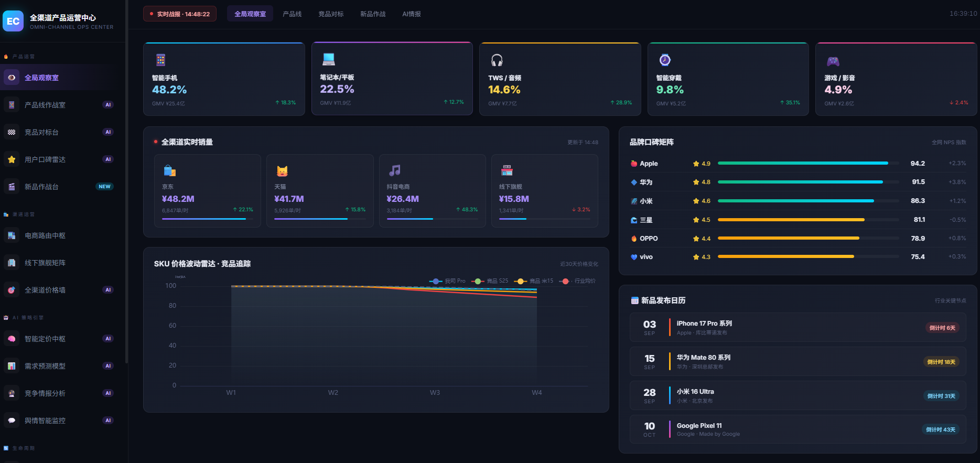This screenshot has width=980, height=463.
Task: Switch to the 全局观察室 top tab
Action: tap(250, 14)
